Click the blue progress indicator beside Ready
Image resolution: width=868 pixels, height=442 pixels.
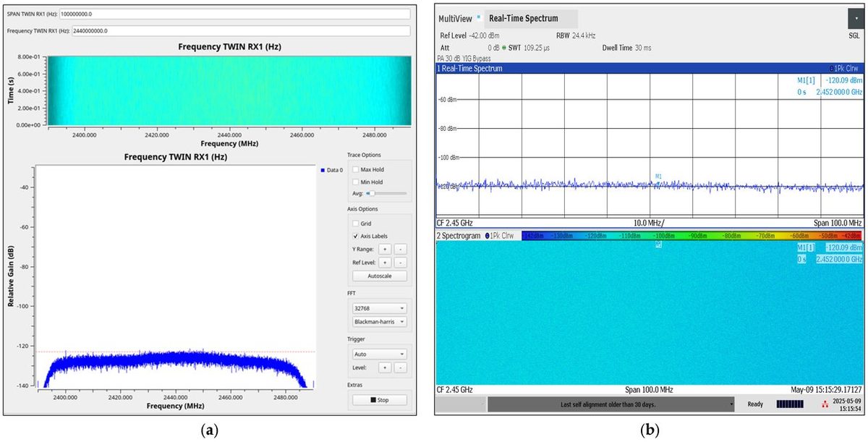point(789,404)
